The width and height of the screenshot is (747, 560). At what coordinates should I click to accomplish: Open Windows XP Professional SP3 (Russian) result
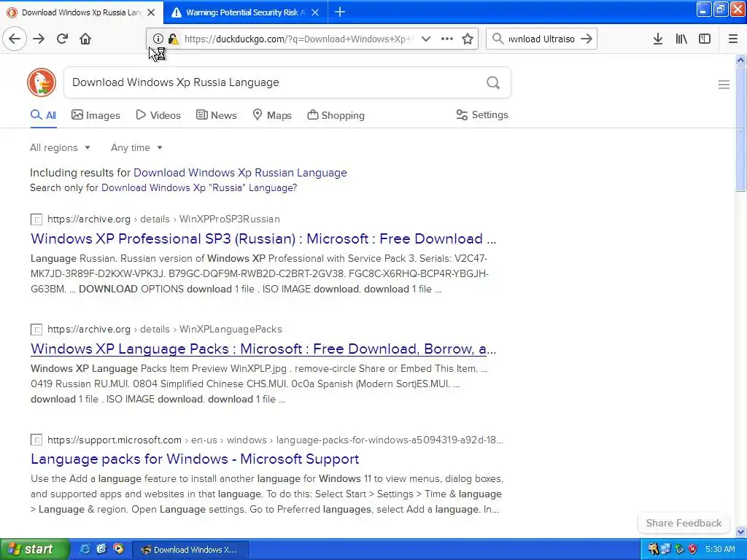[263, 238]
